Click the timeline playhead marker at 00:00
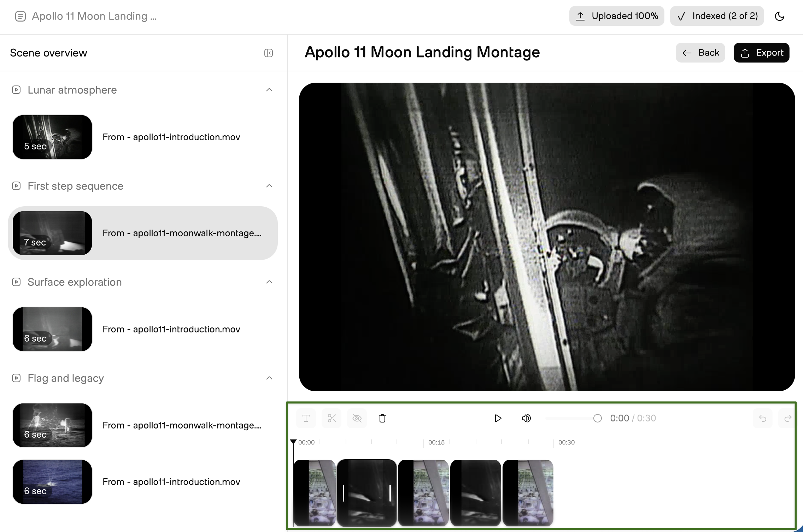Viewport: 804px width, 532px height. pos(293,442)
